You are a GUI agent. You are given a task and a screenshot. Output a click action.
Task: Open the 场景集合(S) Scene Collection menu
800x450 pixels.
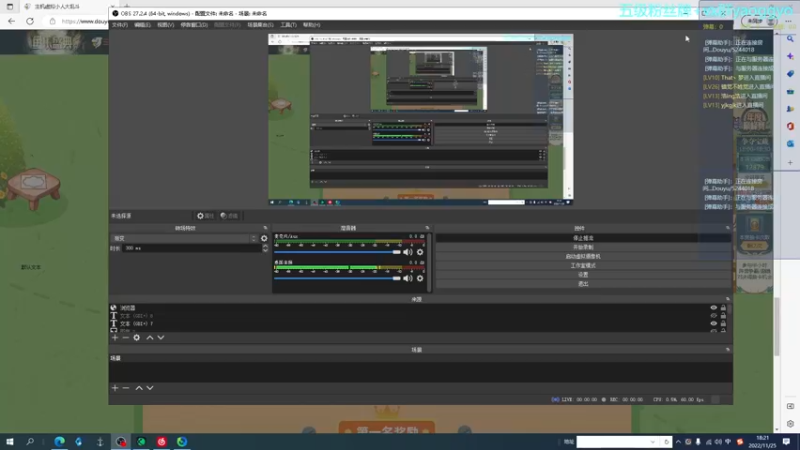[x=260, y=25]
